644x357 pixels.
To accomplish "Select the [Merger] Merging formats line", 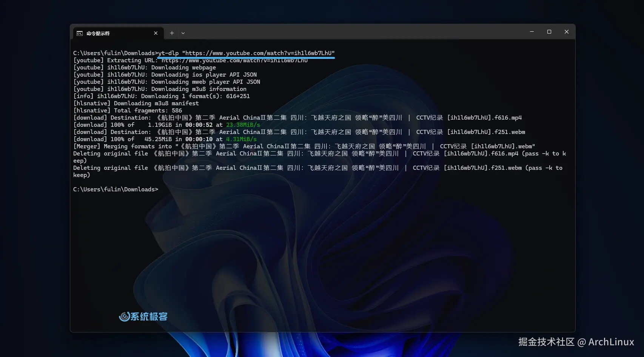I will pyautogui.click(x=302, y=146).
